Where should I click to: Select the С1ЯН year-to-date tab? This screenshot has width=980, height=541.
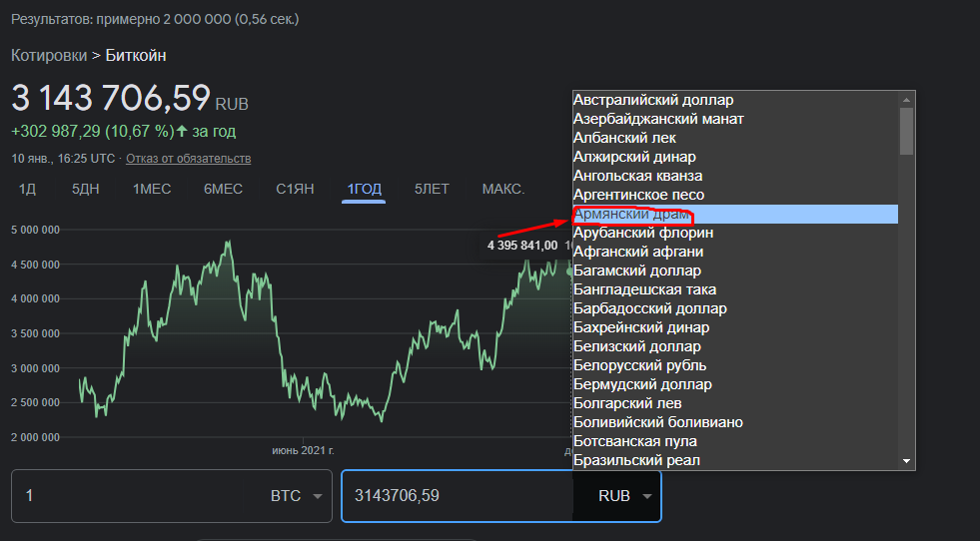(x=295, y=190)
